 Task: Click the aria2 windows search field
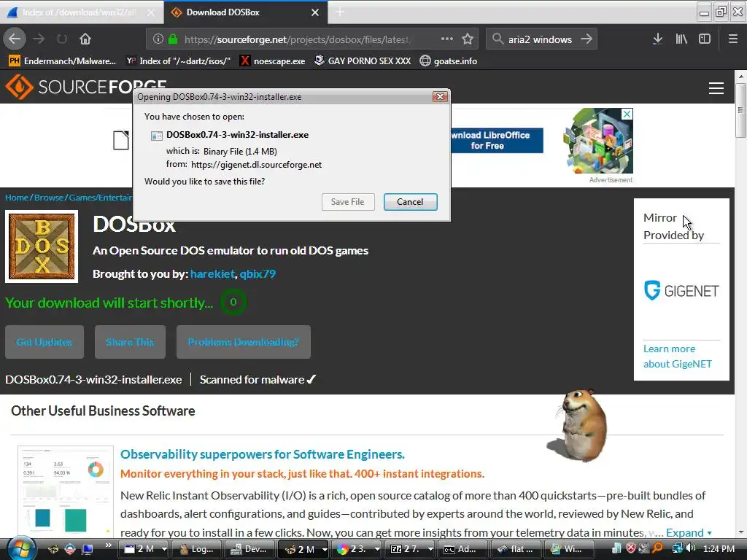click(541, 39)
